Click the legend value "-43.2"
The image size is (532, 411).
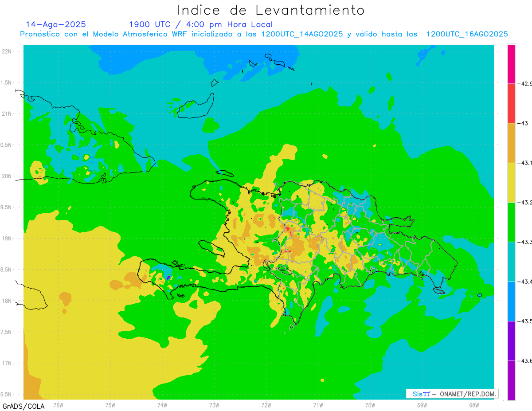pyautogui.click(x=525, y=202)
